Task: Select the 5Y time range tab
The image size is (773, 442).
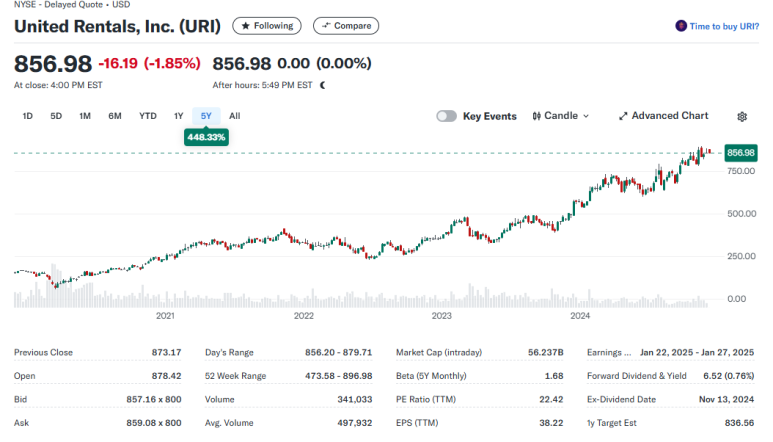Action: pyautogui.click(x=206, y=116)
